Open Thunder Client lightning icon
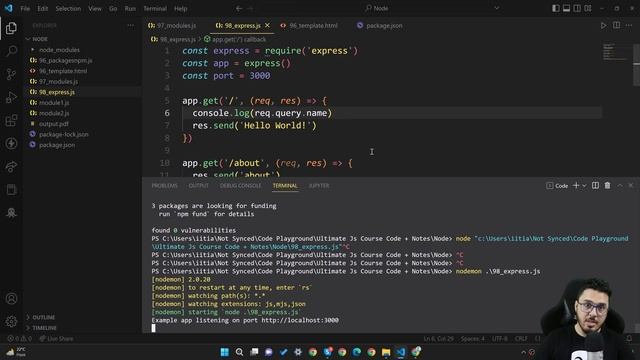The image size is (640, 360). click(11, 143)
